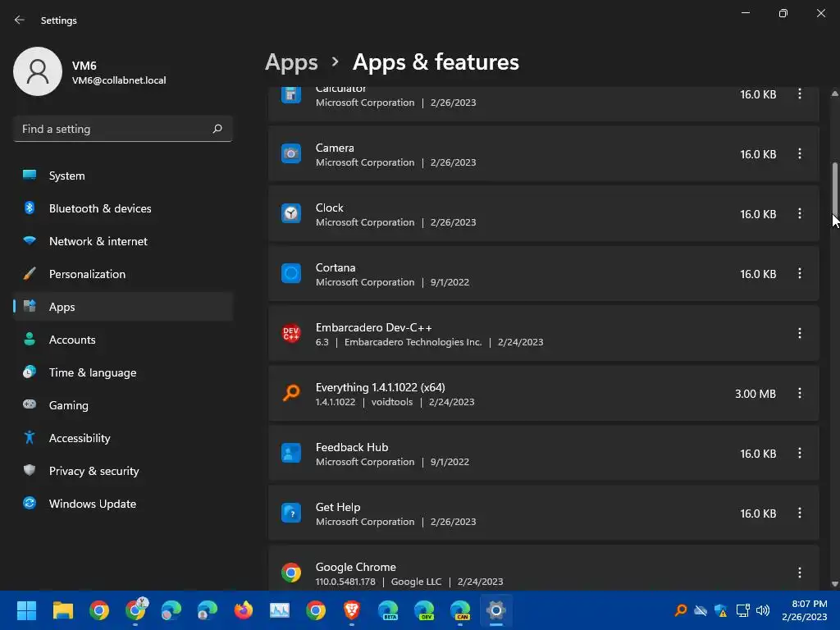The image size is (840, 630).
Task: Click the Cortana app icon
Action: pos(291,274)
